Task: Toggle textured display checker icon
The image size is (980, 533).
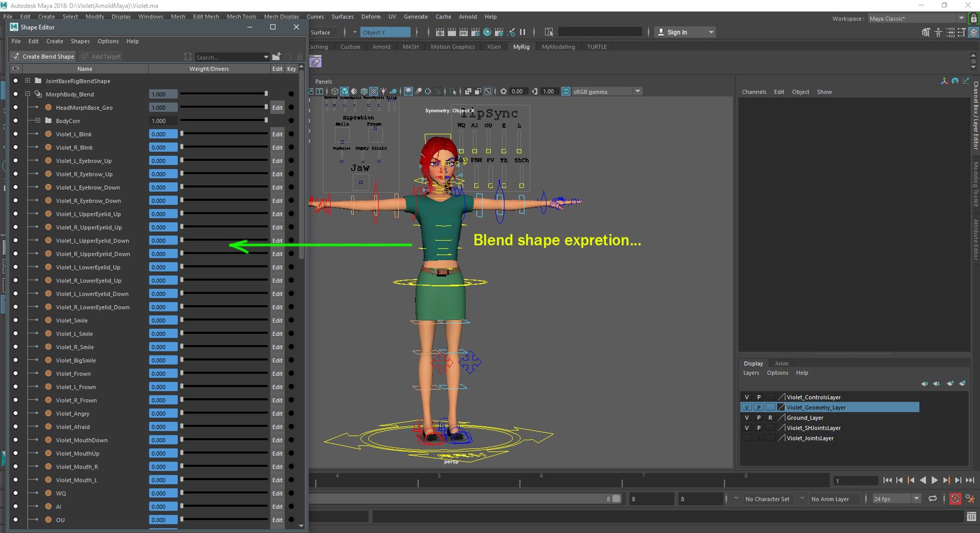Action: pos(374,91)
